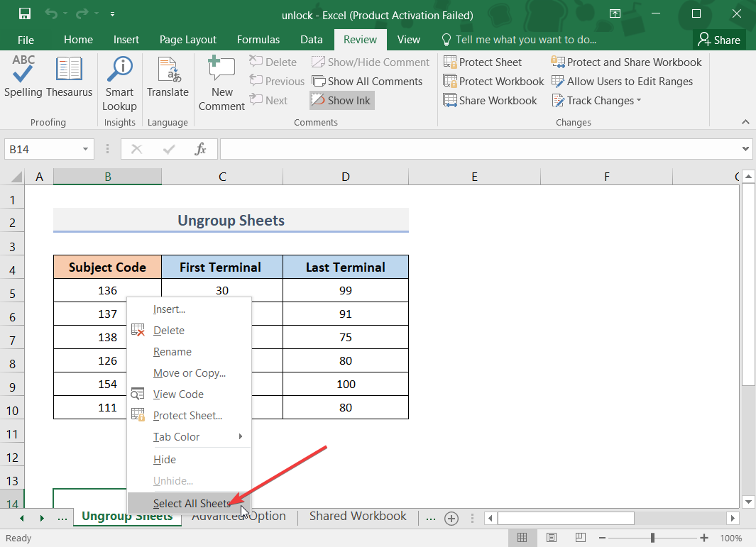Open the Thesaurus tool

point(69,77)
